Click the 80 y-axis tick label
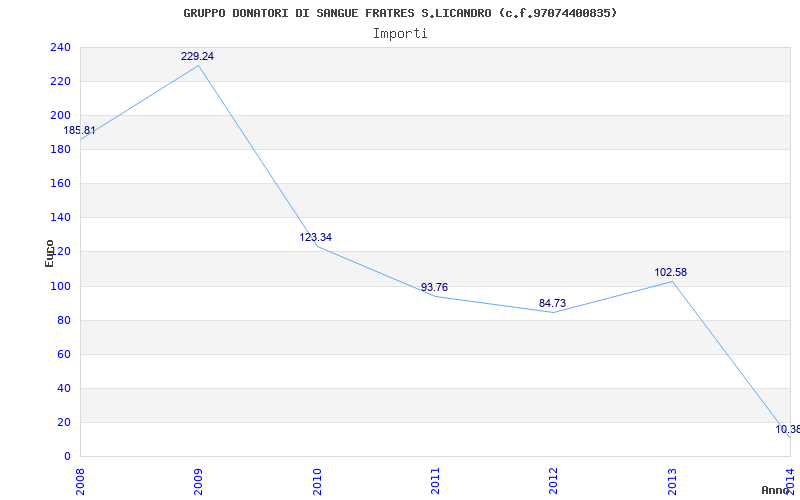The width and height of the screenshot is (800, 500). point(63,320)
